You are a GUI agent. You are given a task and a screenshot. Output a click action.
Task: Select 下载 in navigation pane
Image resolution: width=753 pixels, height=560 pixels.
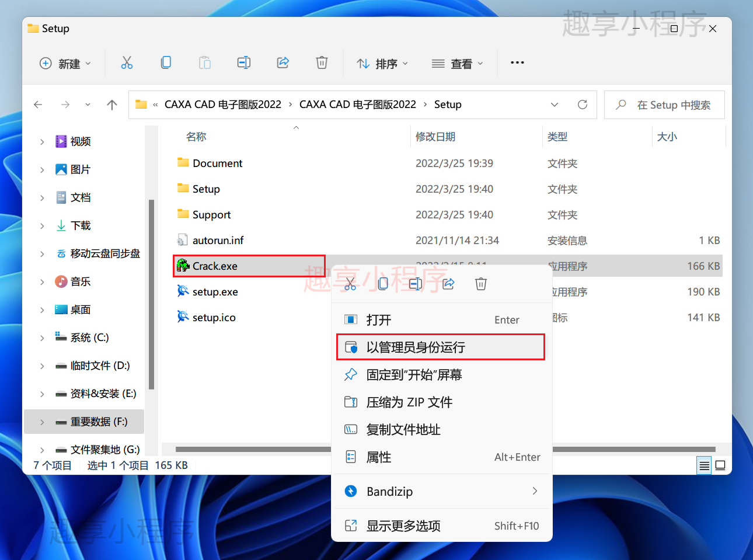(81, 225)
